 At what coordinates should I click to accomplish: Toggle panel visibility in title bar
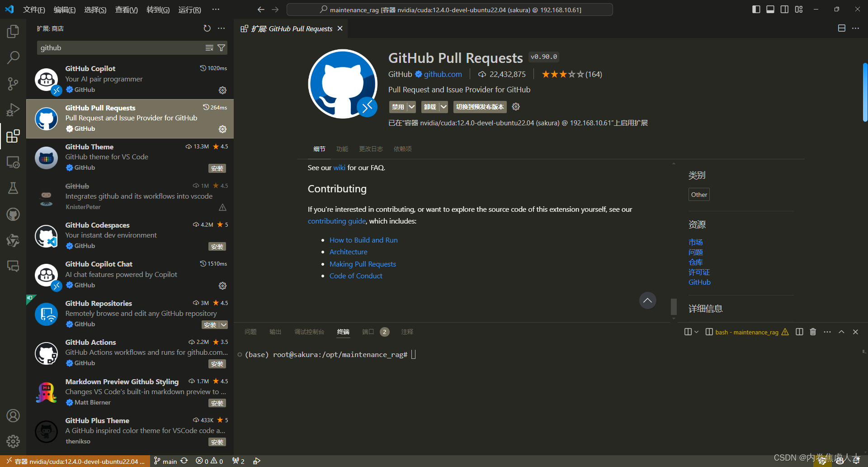tap(770, 10)
